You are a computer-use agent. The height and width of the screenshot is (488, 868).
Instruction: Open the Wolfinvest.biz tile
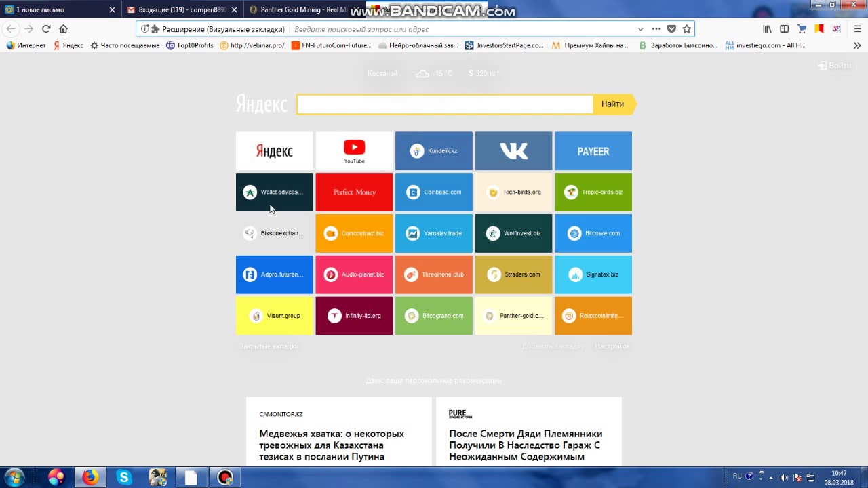[513, 233]
